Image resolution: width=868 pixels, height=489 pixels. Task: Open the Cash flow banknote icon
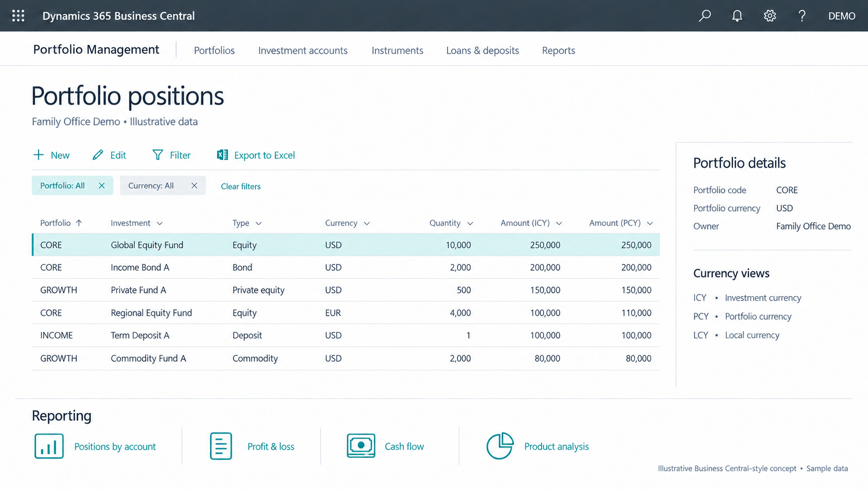click(x=361, y=446)
